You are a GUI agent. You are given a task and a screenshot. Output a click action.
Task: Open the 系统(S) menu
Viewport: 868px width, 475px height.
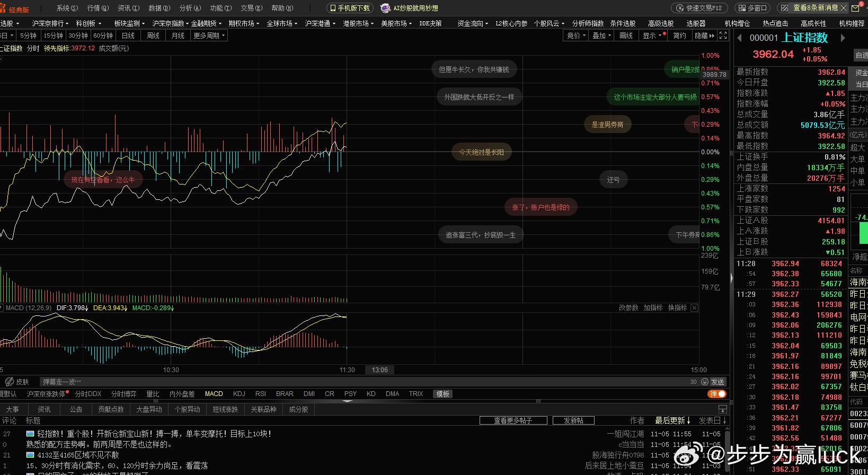coord(67,8)
